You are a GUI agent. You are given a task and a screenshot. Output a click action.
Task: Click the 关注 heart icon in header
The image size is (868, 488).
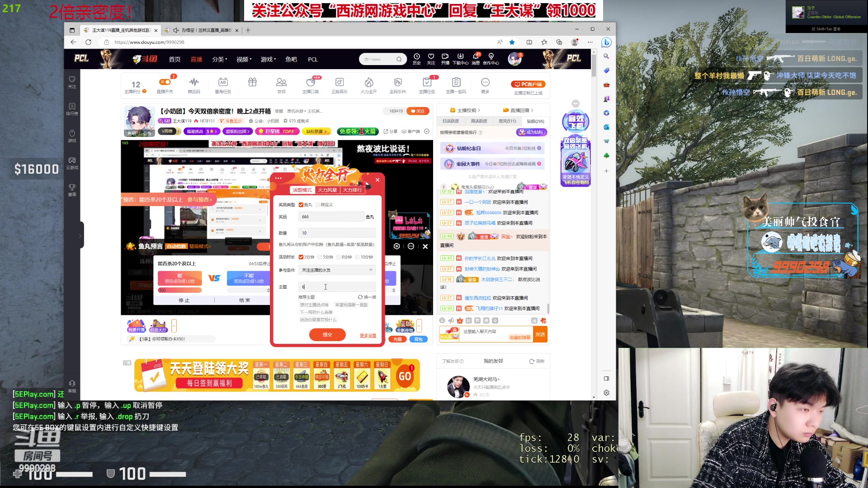pyautogui.click(x=431, y=56)
